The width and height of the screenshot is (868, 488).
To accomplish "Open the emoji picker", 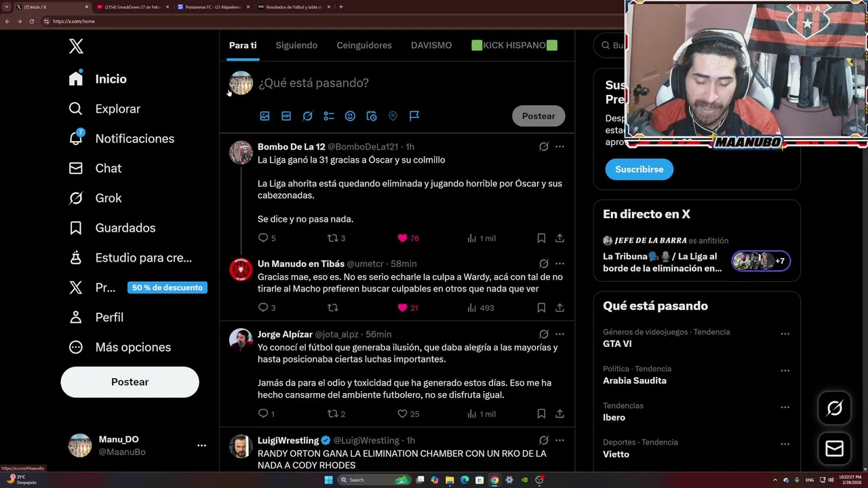I will 350,116.
